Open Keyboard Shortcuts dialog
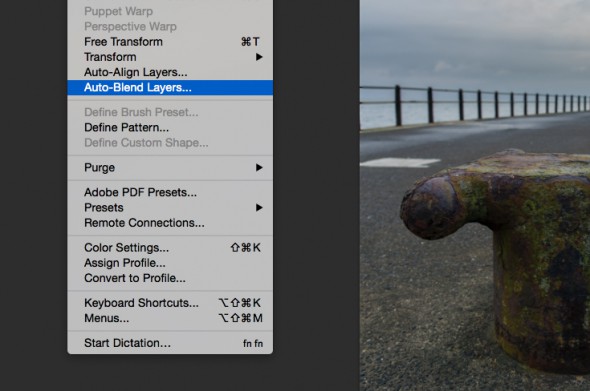 pos(170,303)
